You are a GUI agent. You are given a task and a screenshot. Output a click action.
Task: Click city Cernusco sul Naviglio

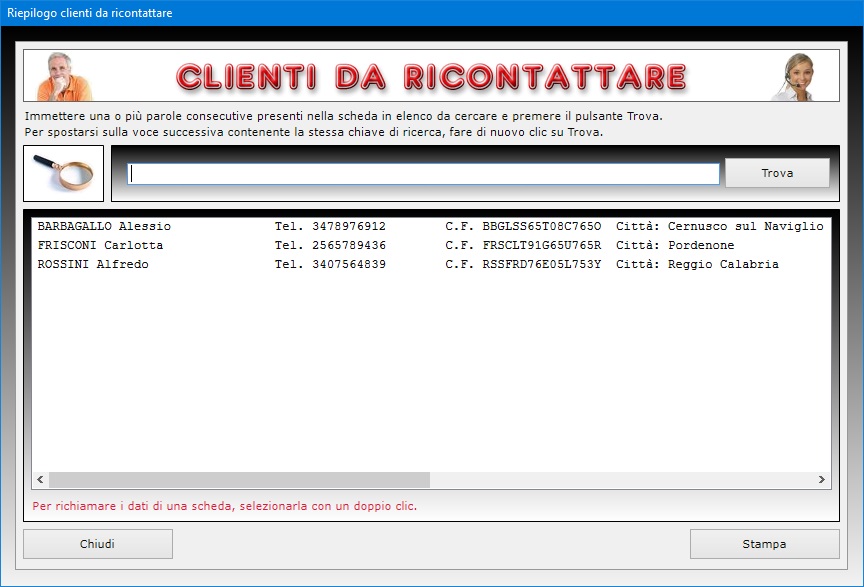[746, 226]
